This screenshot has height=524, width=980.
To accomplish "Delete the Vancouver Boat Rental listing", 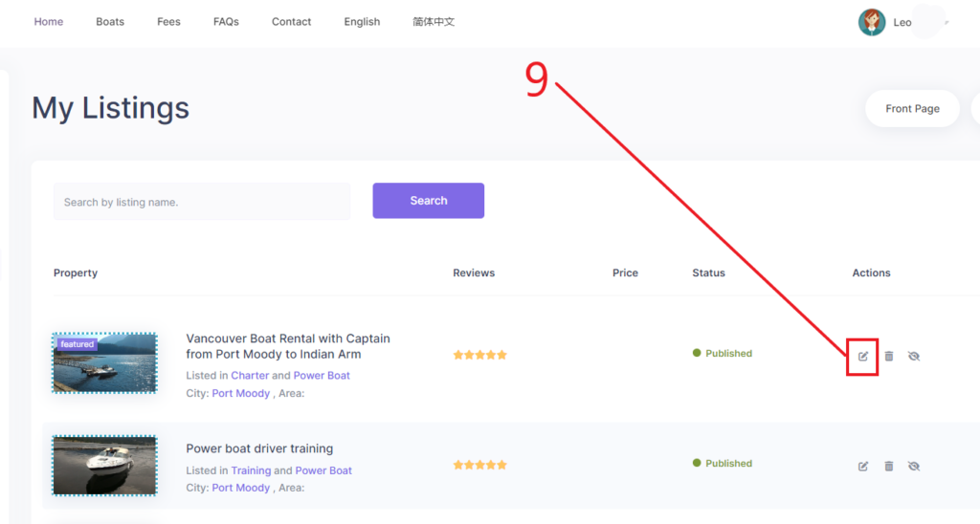I will pos(888,356).
